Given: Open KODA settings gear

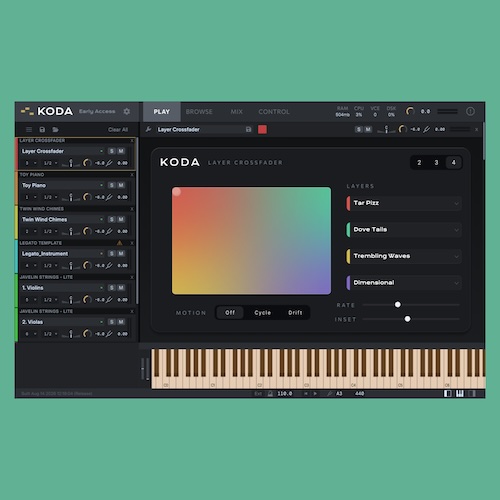Looking at the screenshot, I should point(127,111).
